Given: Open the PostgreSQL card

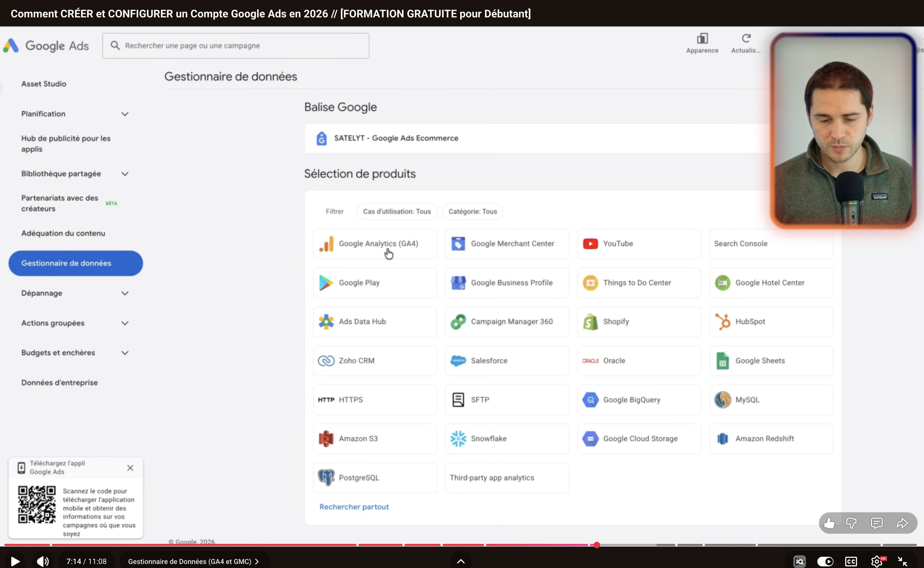Looking at the screenshot, I should click(x=375, y=478).
